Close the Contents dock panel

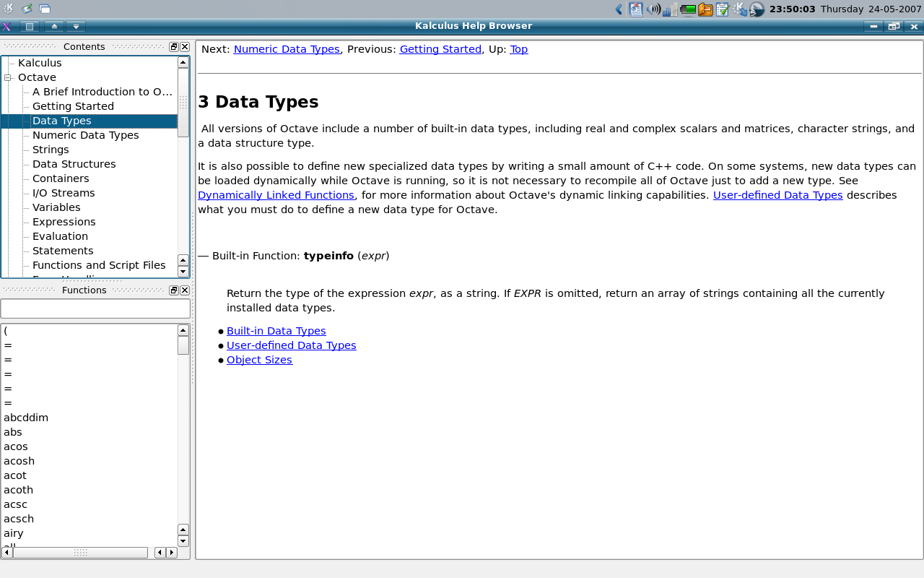click(185, 47)
